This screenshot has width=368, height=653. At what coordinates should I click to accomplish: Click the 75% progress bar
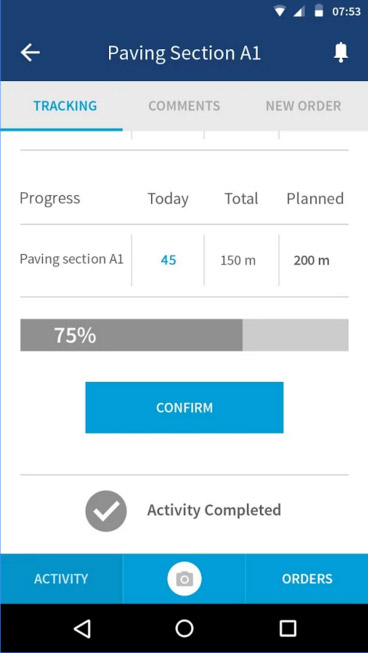tap(184, 335)
